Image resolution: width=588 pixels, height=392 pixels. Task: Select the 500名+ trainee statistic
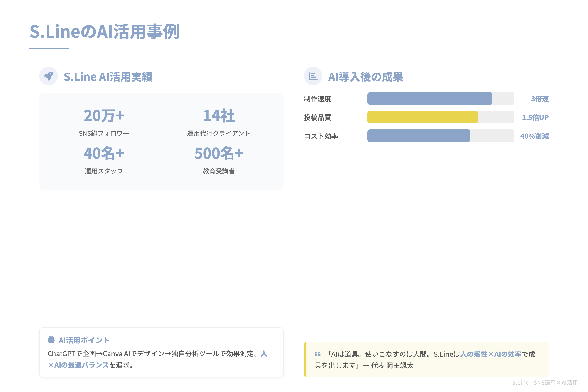coord(219,154)
